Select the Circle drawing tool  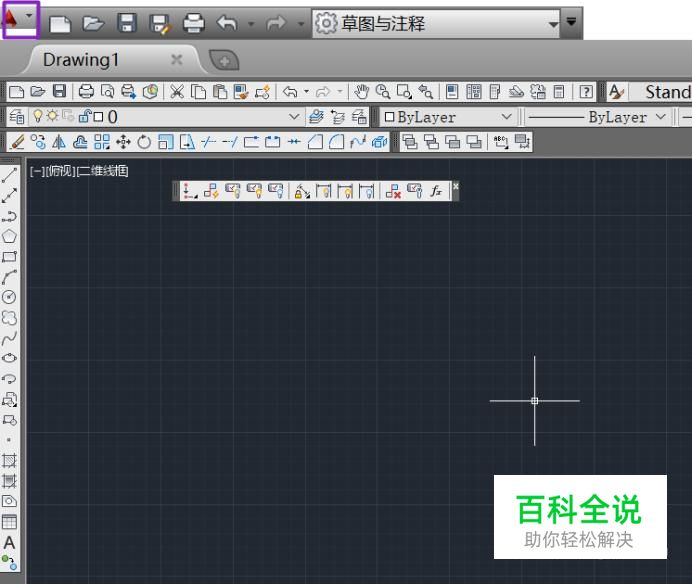pyautogui.click(x=9, y=297)
